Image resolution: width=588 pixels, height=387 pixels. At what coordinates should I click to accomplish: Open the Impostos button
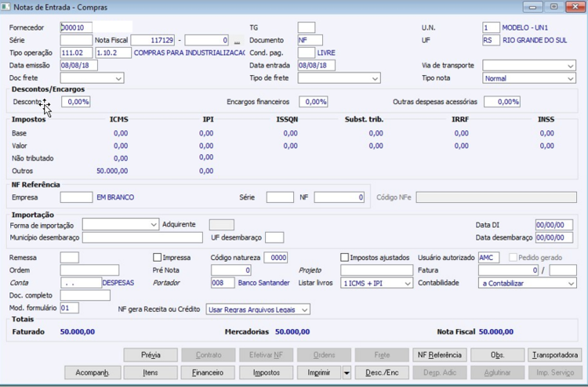pyautogui.click(x=267, y=373)
